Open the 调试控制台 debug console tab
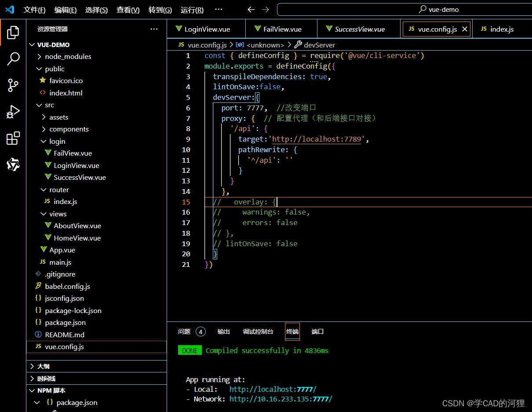 coord(258,332)
